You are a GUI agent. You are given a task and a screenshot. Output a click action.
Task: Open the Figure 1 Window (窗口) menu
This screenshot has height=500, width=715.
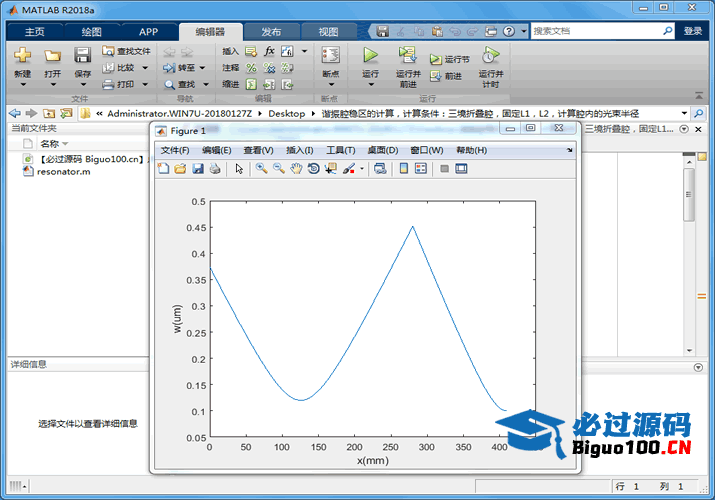point(426,150)
